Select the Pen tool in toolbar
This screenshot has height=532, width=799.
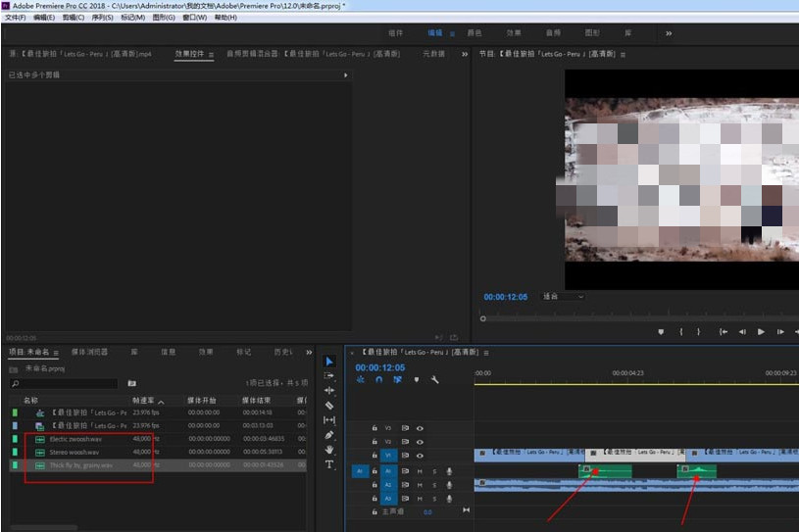[329, 434]
